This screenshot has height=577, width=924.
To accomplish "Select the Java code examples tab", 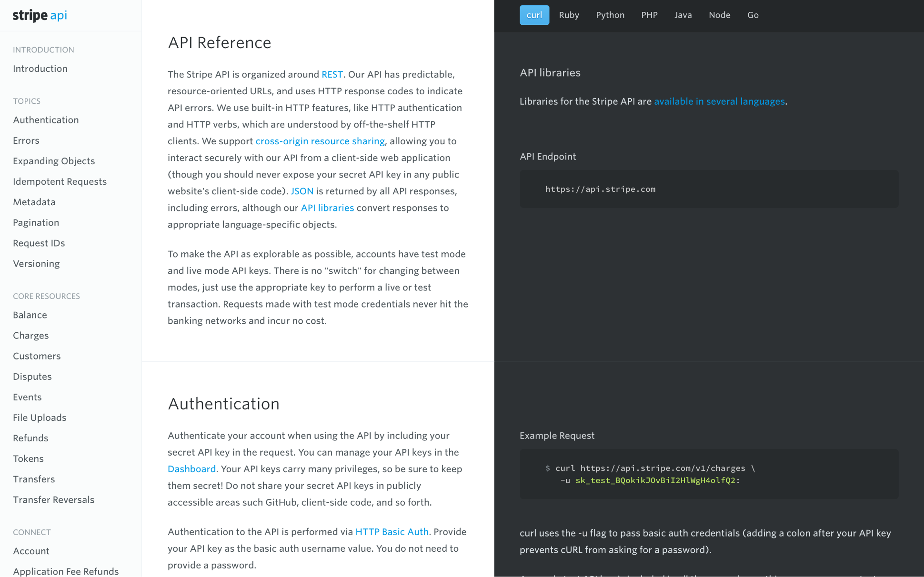I will (x=683, y=15).
